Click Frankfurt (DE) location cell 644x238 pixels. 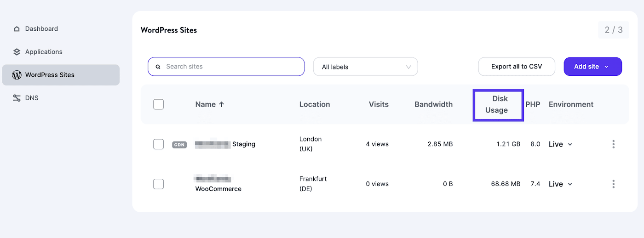click(x=313, y=184)
